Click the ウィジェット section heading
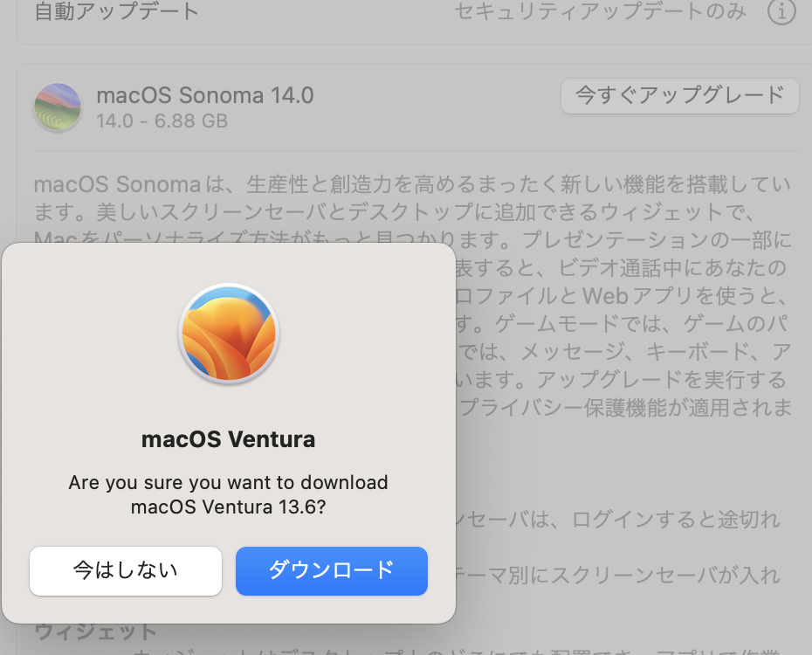 click(96, 631)
